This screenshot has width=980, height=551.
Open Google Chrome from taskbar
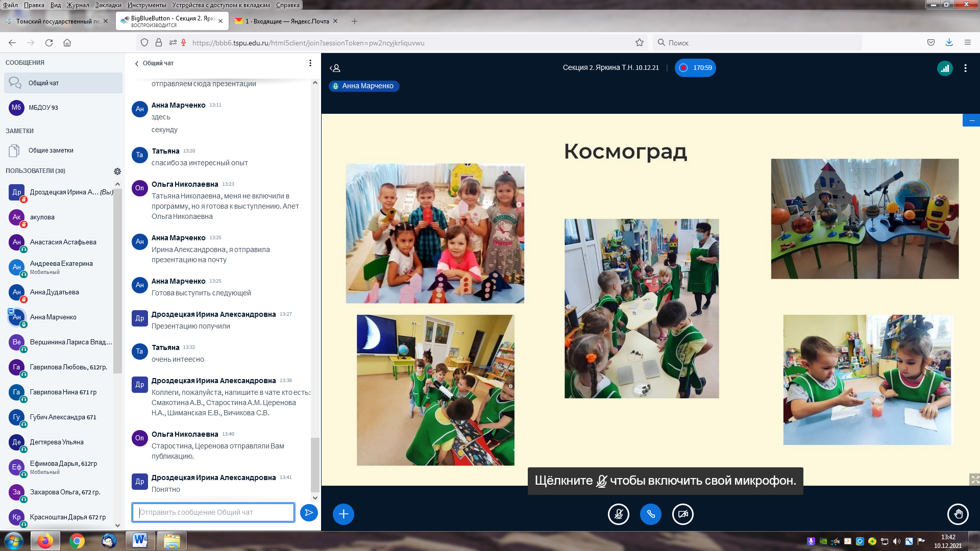pyautogui.click(x=77, y=541)
